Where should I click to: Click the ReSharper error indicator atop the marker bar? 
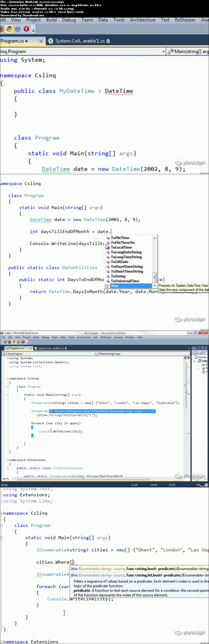[x=189, y=358]
